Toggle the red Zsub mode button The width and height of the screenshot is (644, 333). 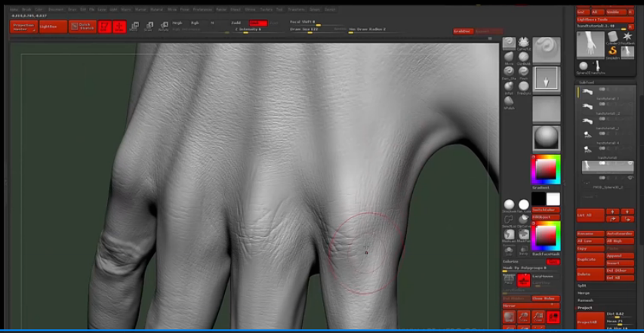coord(258,23)
